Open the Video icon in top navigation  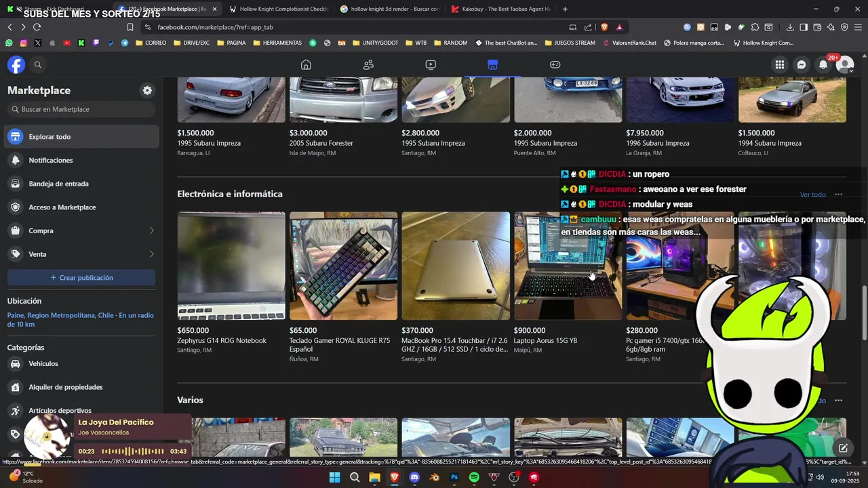coord(431,64)
